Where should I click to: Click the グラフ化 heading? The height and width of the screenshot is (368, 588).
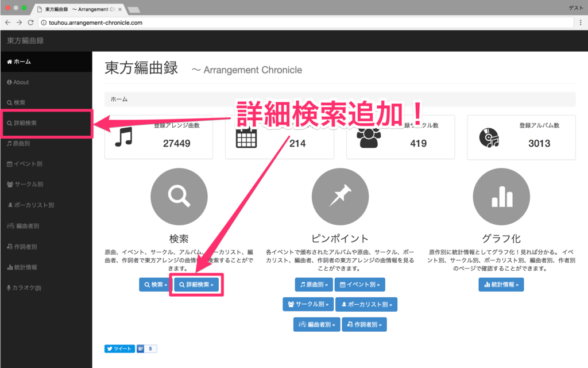(x=501, y=239)
